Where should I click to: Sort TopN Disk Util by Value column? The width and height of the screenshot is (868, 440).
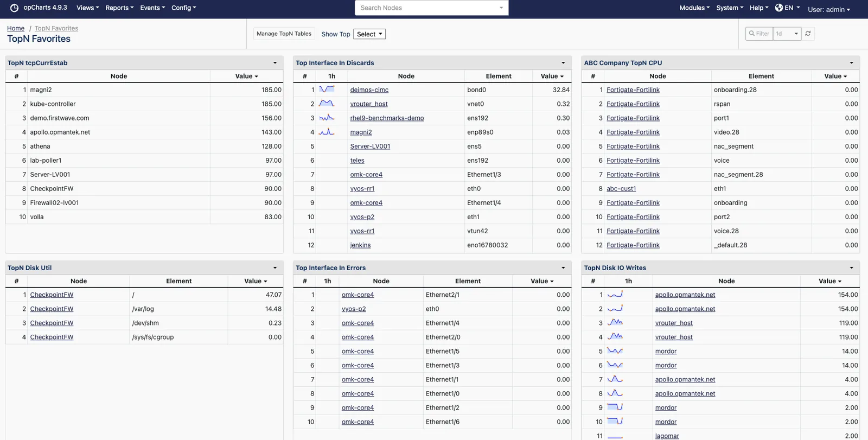coord(256,281)
